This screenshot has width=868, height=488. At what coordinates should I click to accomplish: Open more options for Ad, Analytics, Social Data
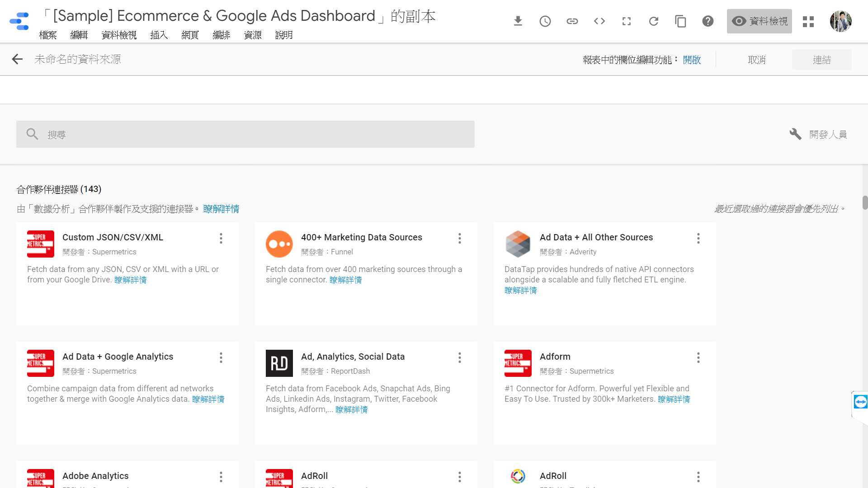460,358
